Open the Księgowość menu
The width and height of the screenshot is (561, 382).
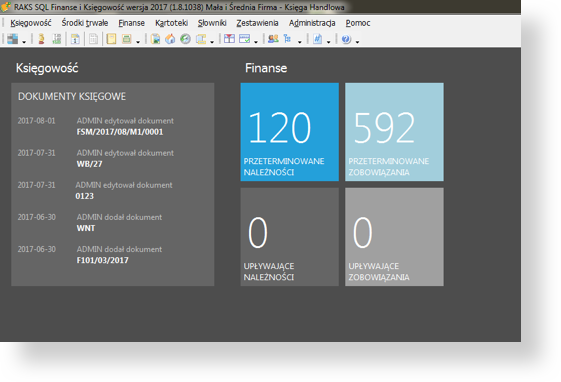click(31, 23)
